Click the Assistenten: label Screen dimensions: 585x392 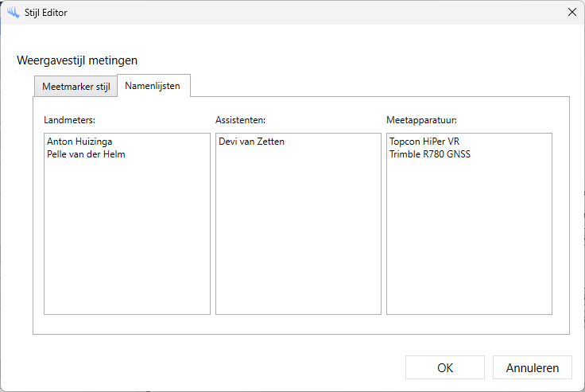coord(240,120)
